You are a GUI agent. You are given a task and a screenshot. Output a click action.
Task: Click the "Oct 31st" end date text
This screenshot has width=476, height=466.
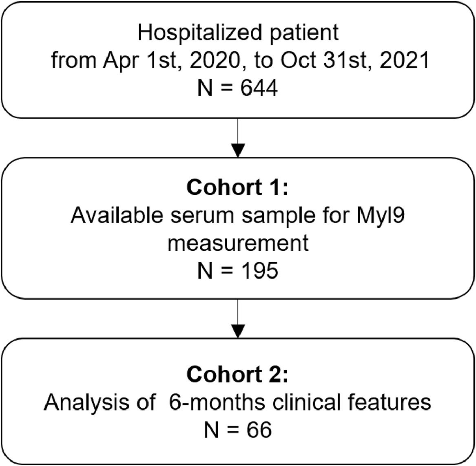(x=313, y=60)
